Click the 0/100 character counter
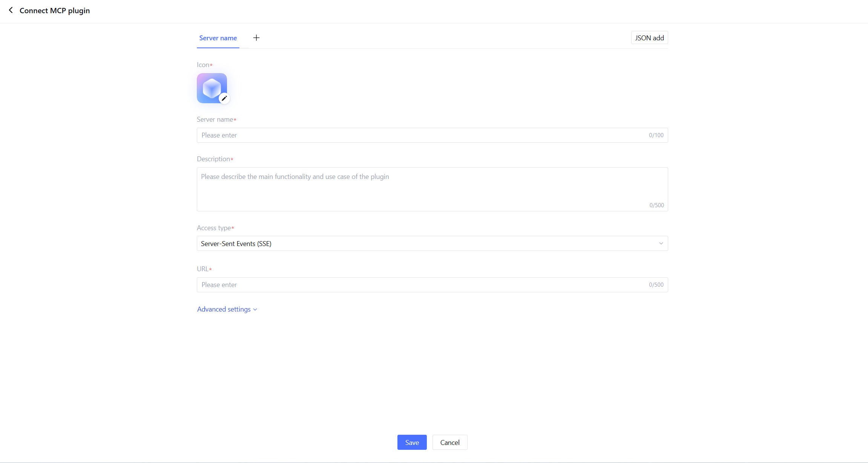Screen dimensions: 868x463 pyautogui.click(x=656, y=135)
